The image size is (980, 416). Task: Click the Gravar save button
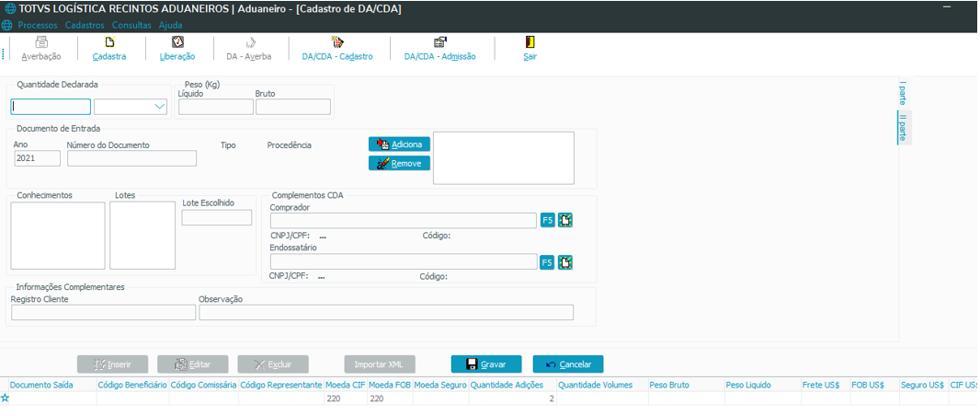(x=487, y=364)
